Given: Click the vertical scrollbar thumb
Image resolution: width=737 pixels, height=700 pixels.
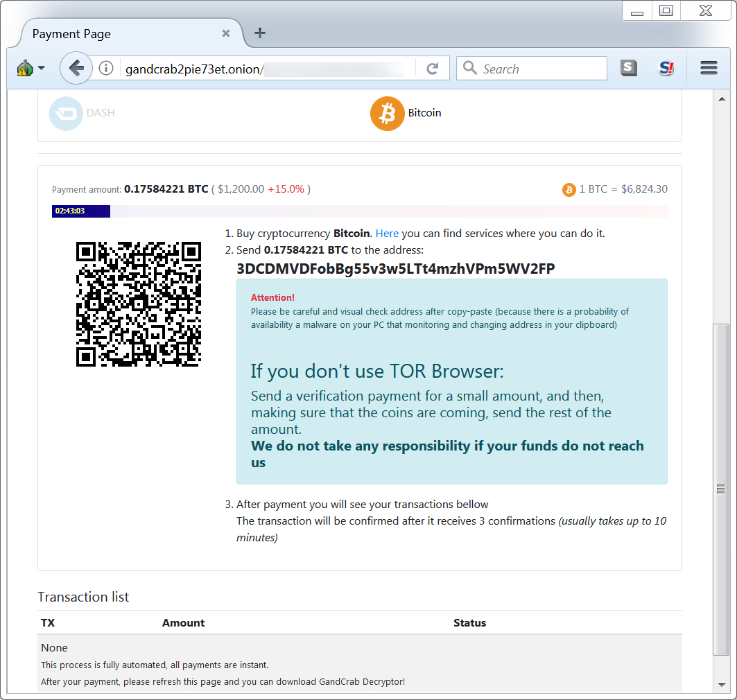Looking at the screenshot, I should [x=721, y=489].
